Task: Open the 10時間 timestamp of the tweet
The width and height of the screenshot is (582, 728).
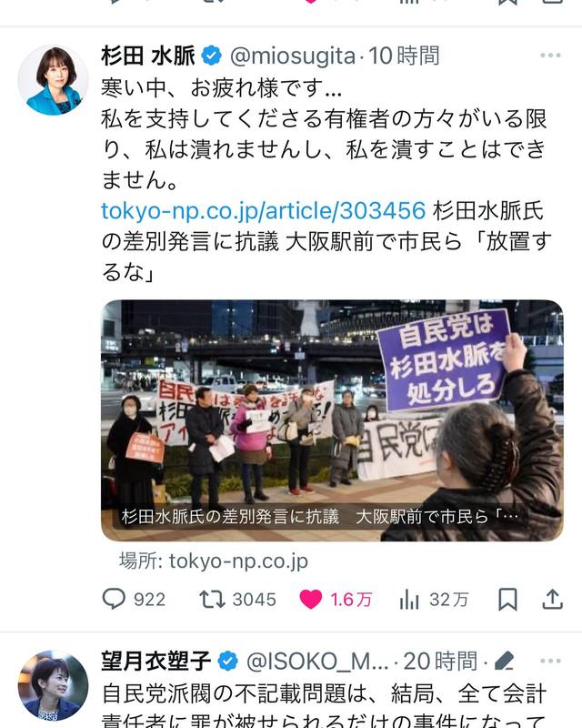Action: coord(404,56)
